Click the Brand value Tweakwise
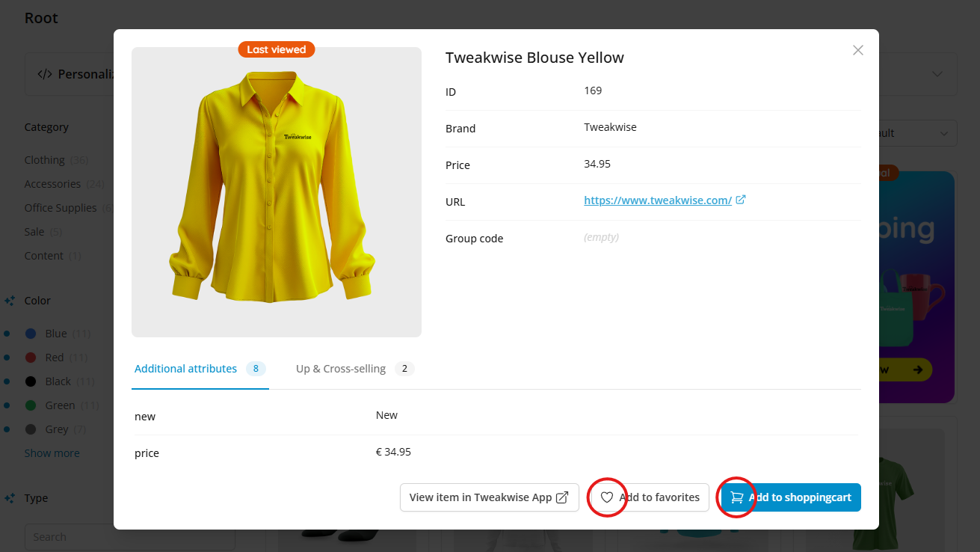This screenshot has width=980, height=552. pyautogui.click(x=610, y=127)
